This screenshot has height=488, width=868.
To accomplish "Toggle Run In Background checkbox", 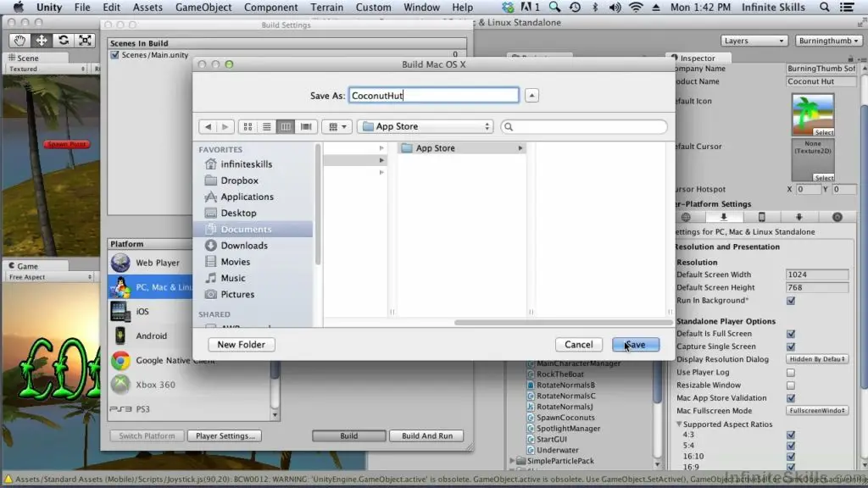I will pos(791,301).
